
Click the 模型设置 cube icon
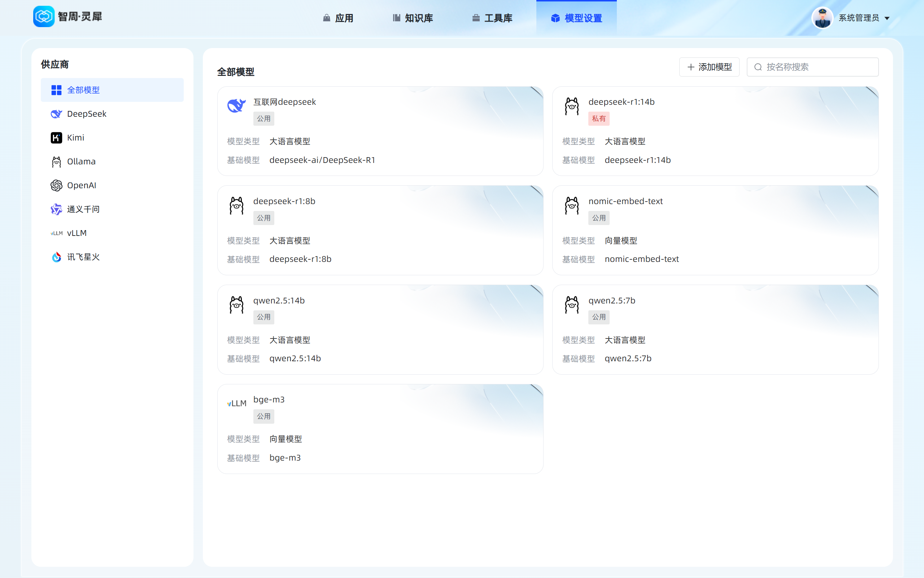click(555, 18)
